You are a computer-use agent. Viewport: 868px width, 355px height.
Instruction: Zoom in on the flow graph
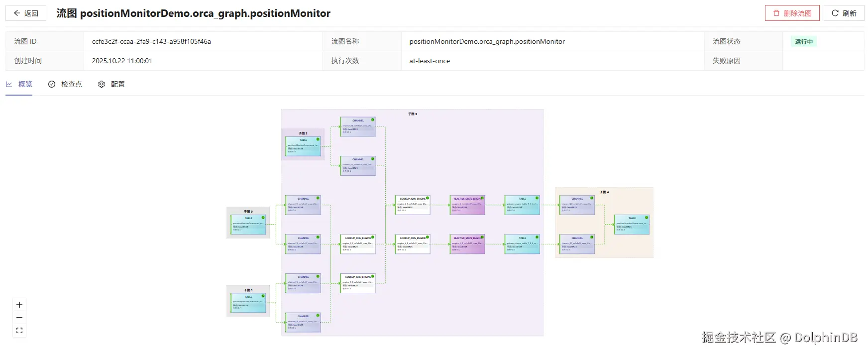(x=19, y=305)
